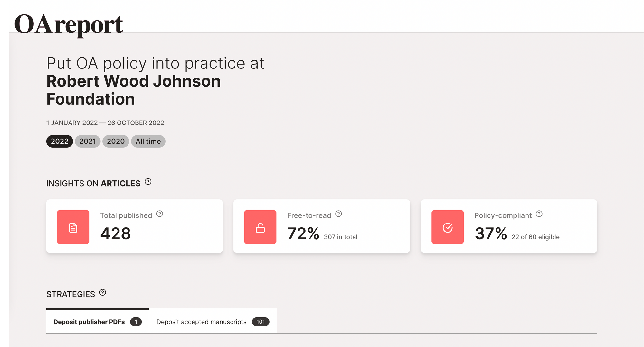Click the question mark beside Free-to-read
The width and height of the screenshot is (644, 347).
[339, 214]
